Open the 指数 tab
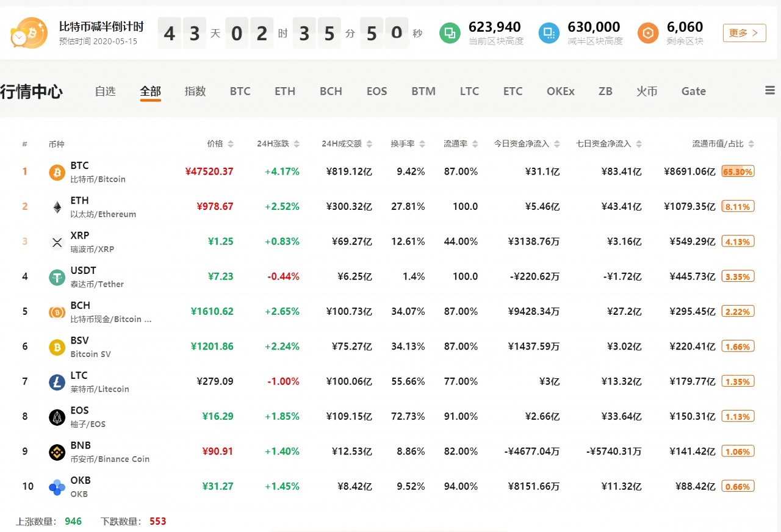The width and height of the screenshot is (781, 532). pos(195,91)
